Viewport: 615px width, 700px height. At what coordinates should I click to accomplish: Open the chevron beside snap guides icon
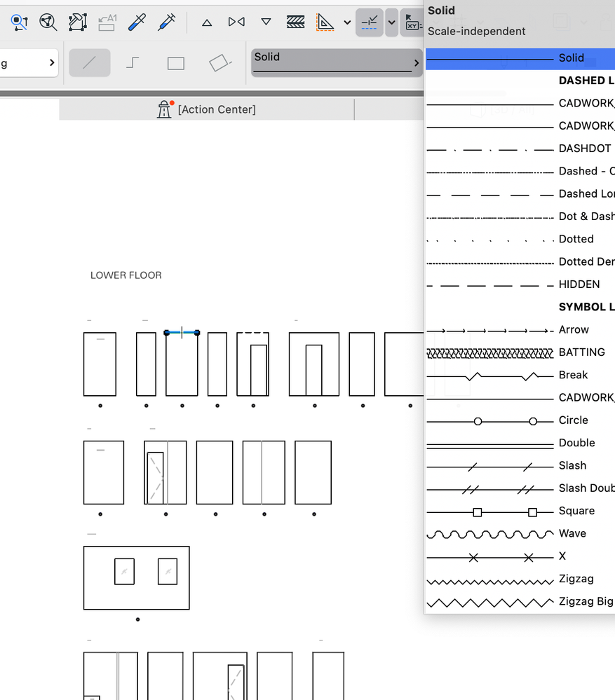click(x=391, y=22)
